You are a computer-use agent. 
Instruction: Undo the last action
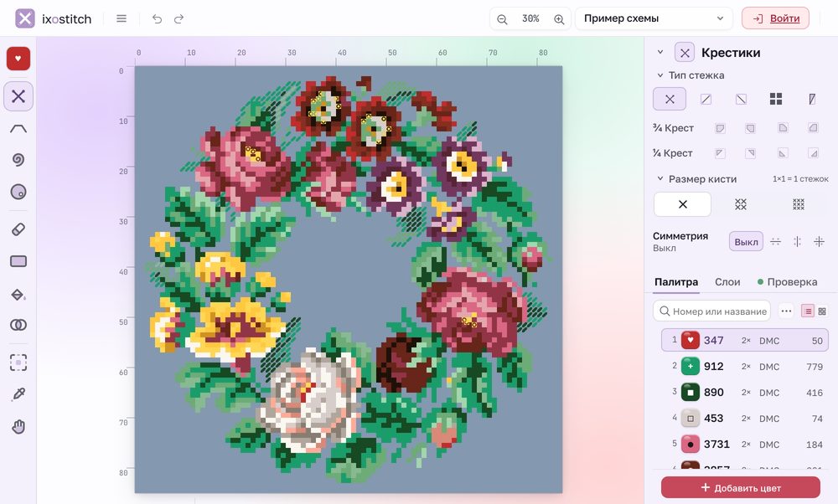coord(157,18)
